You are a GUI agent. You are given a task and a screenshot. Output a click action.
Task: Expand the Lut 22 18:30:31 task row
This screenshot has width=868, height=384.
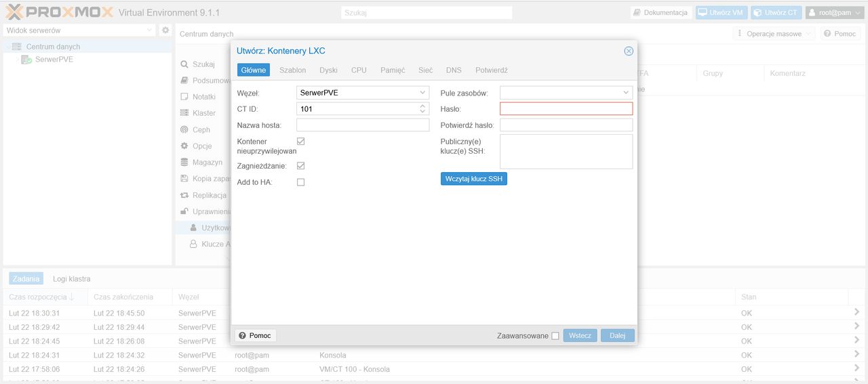[857, 312]
